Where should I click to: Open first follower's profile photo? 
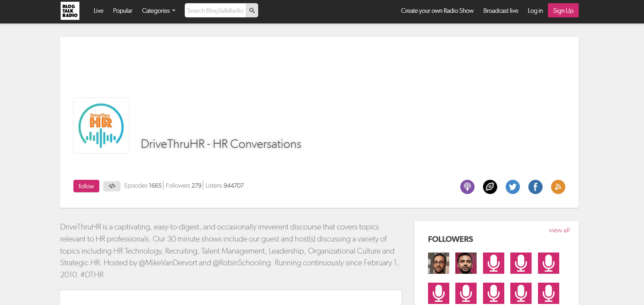[x=438, y=263]
